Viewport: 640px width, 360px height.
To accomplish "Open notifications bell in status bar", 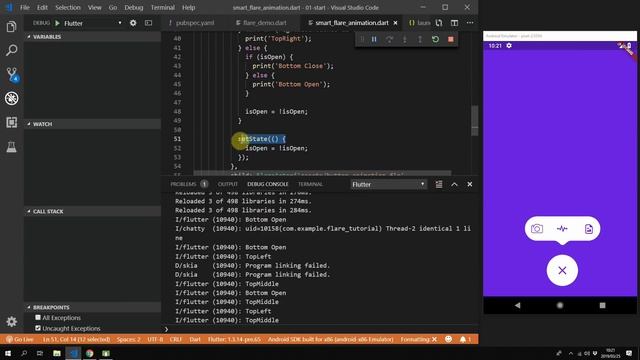I will point(465,339).
